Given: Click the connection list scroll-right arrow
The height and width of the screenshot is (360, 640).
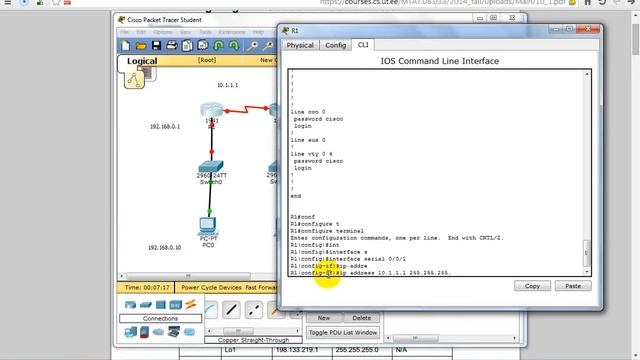Looking at the screenshot, I should click(297, 331).
